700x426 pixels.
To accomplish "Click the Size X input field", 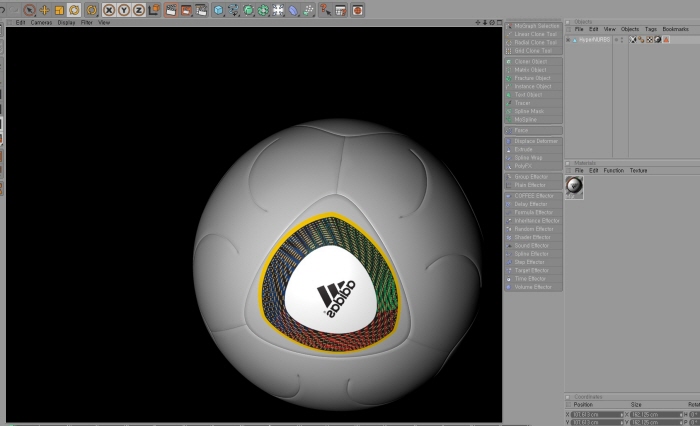I will 656,415.
